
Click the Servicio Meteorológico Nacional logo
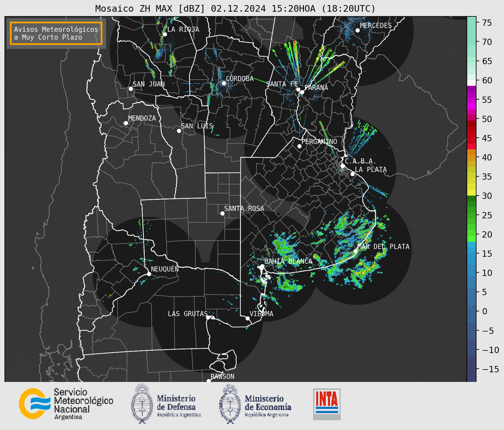(66, 404)
